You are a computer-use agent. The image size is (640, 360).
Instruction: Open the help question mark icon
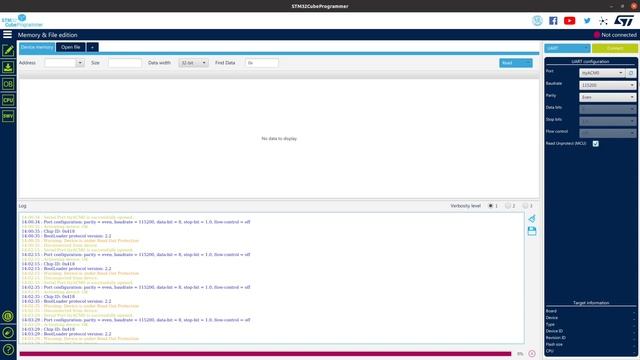coord(8,349)
